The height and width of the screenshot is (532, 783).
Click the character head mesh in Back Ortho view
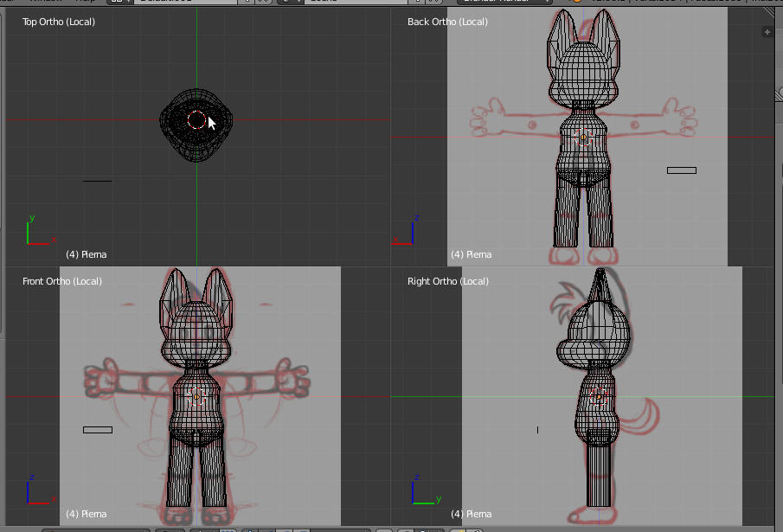click(x=583, y=75)
